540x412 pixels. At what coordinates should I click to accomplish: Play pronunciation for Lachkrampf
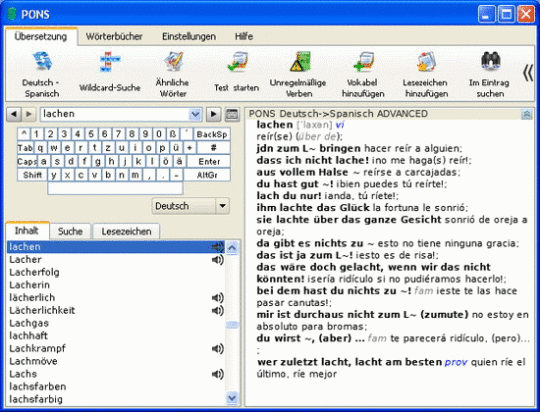coord(218,349)
